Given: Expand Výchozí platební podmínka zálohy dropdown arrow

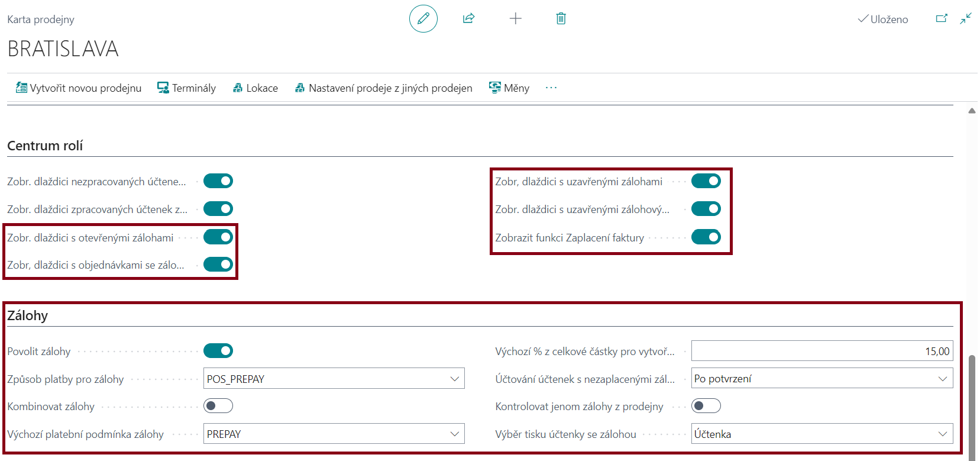Looking at the screenshot, I should (454, 434).
